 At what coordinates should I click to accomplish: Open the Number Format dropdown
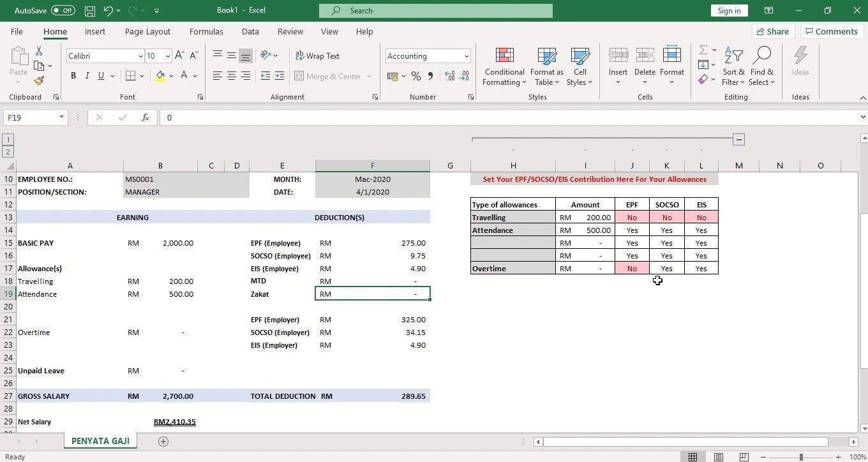click(467, 56)
